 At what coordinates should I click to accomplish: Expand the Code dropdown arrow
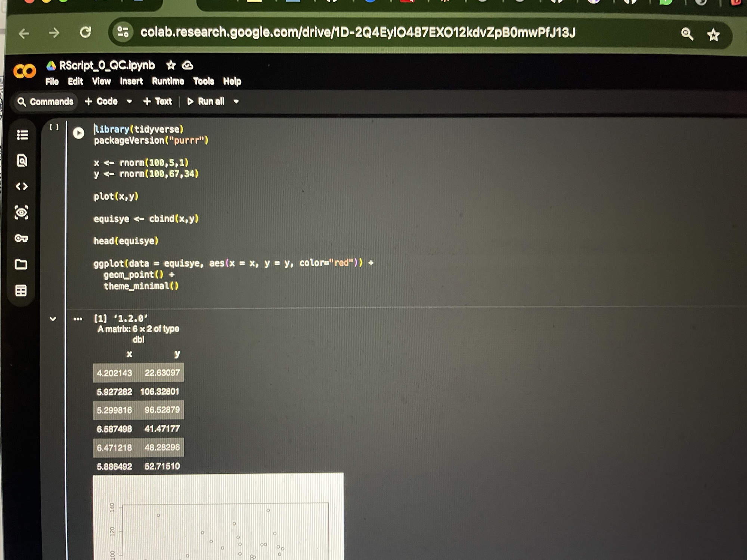(x=129, y=102)
